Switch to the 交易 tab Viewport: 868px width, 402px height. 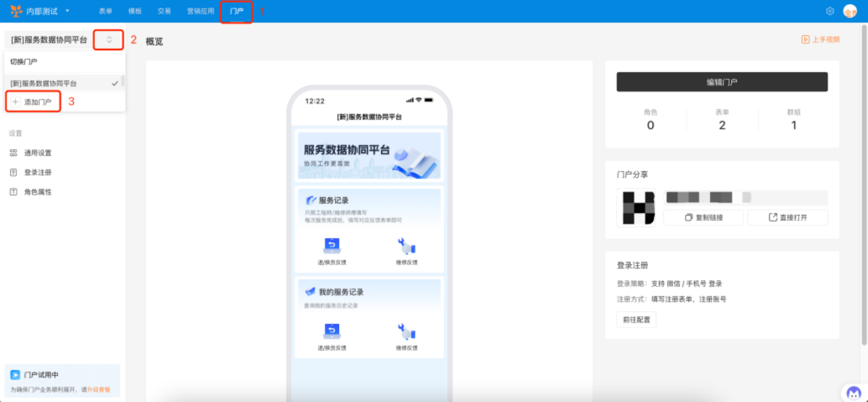click(164, 12)
